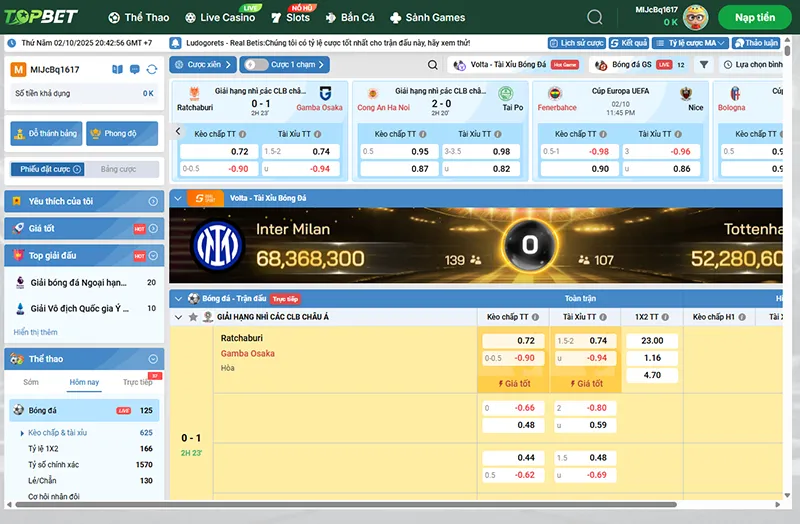Image resolution: width=800 pixels, height=524 pixels.
Task: Select the Giá tốt under Kèo chấp TT
Action: 514,384
